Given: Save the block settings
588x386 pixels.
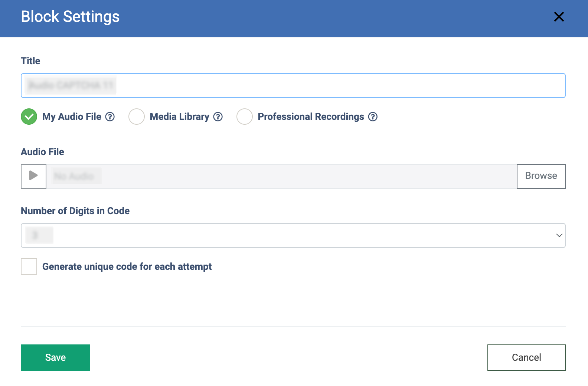Looking at the screenshot, I should (55, 357).
